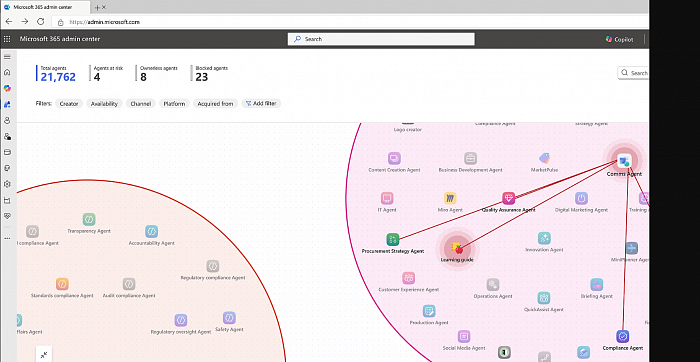Open the heart Health icon in the sidebar
The width and height of the screenshot is (700, 362).
point(7,216)
